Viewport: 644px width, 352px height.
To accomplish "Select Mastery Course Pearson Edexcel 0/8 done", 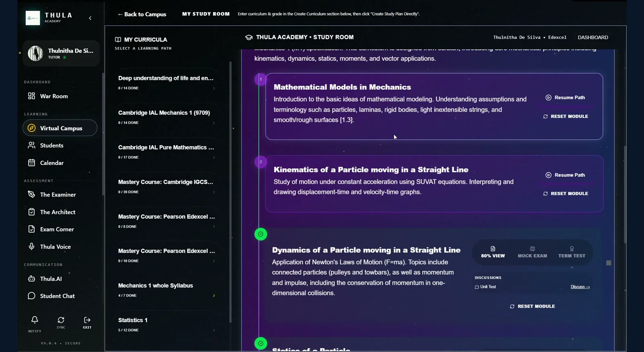I will [x=167, y=221].
